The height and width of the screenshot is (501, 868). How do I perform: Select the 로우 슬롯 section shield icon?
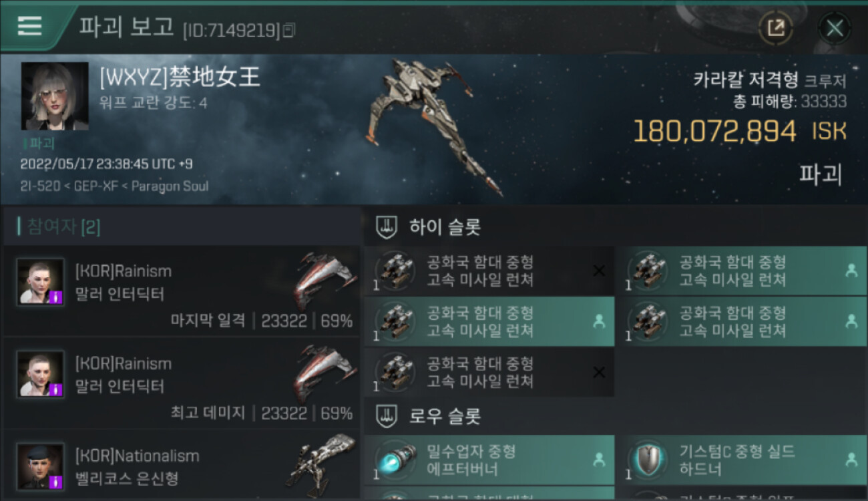[387, 417]
